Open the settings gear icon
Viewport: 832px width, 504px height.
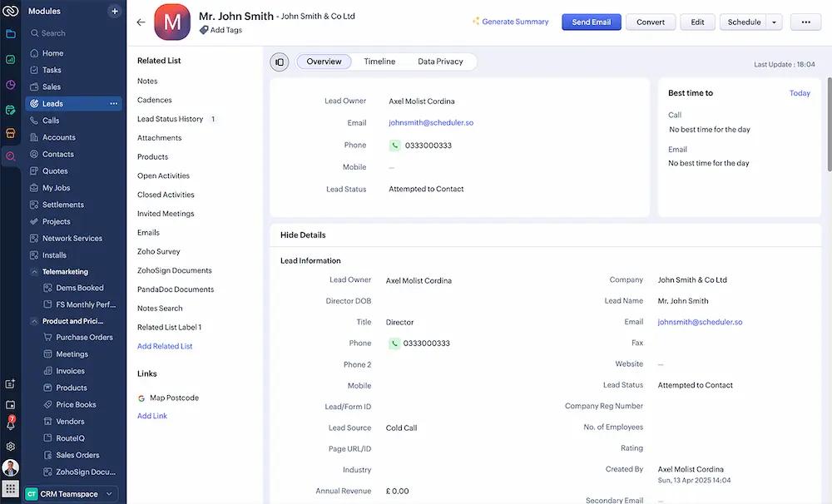coord(11,446)
